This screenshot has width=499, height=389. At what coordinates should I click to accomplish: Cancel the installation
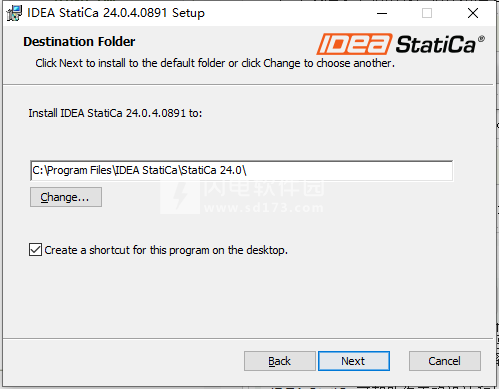445,361
